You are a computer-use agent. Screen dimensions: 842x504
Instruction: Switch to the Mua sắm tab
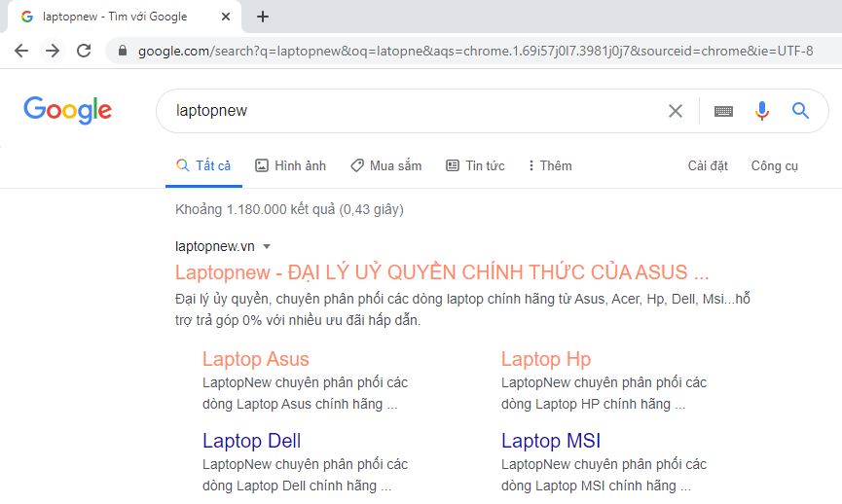[x=386, y=165]
